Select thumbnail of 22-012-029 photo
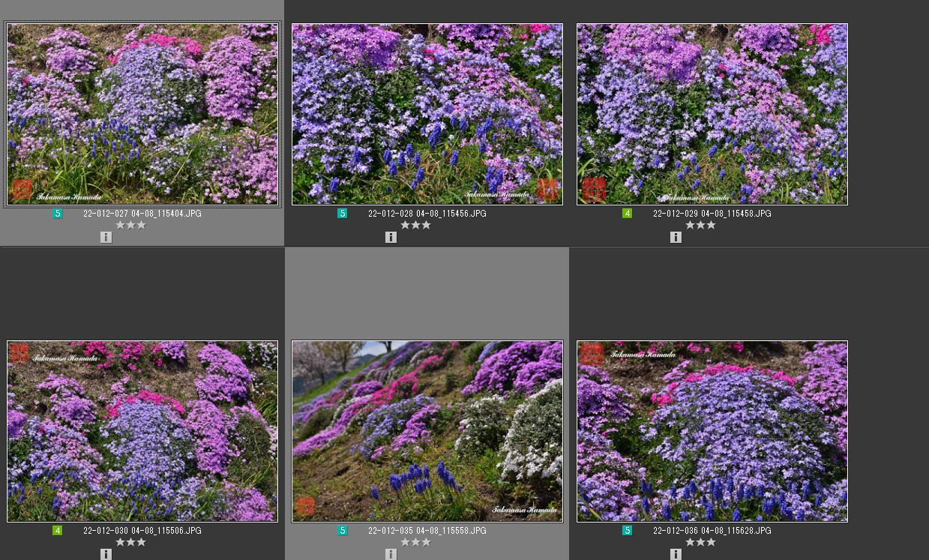 tap(712, 114)
